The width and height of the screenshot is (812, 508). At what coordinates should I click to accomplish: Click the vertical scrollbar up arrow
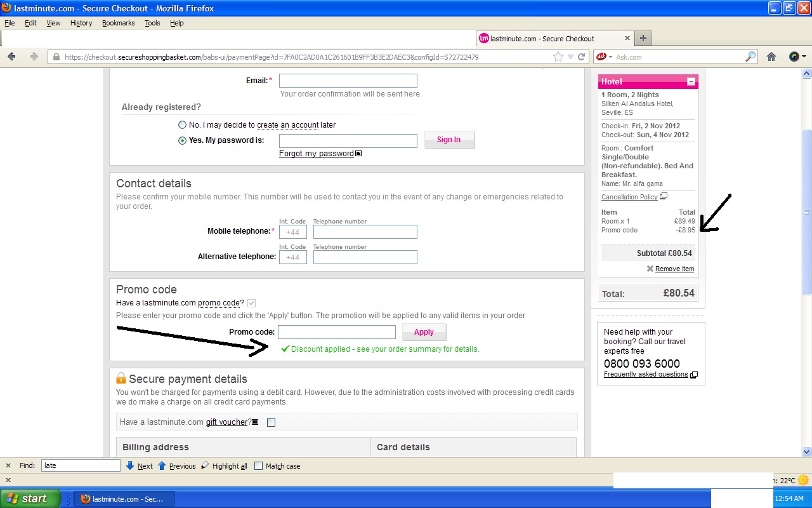(x=807, y=72)
